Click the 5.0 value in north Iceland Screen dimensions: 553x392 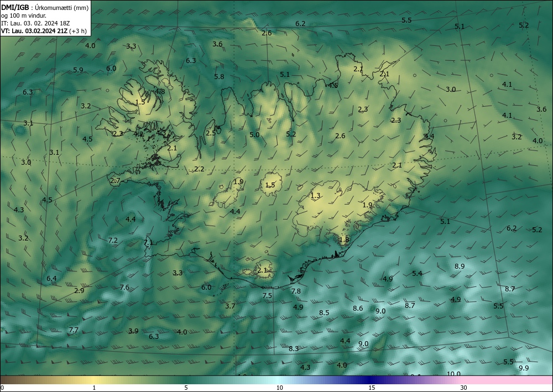point(254,135)
